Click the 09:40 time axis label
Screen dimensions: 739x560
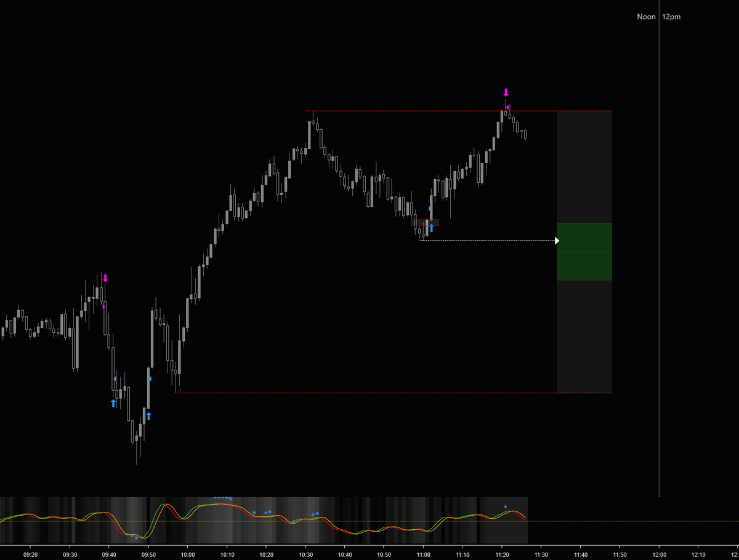coord(109,554)
